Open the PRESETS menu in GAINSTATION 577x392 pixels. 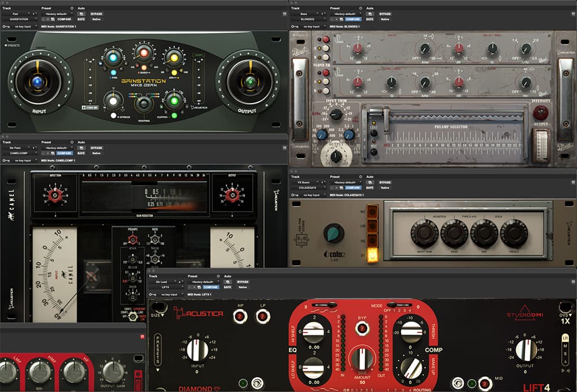(12, 46)
